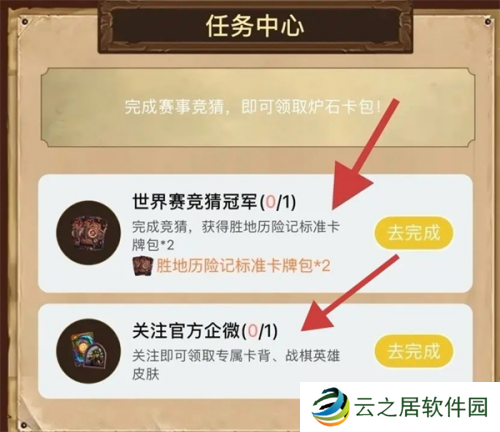500x432 pixels.
Task: Tap the 任务中心 header banner
Action: point(255,26)
